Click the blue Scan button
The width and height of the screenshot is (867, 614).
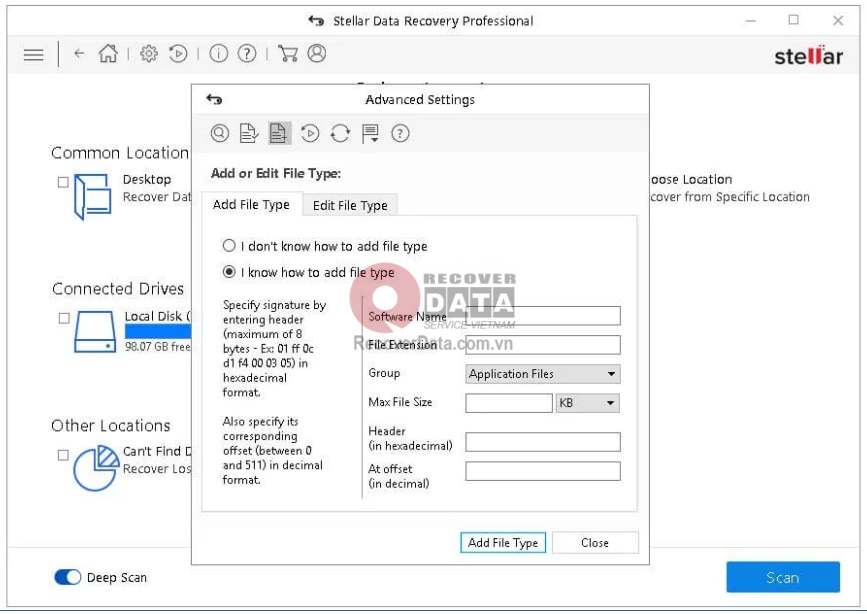coord(782,577)
